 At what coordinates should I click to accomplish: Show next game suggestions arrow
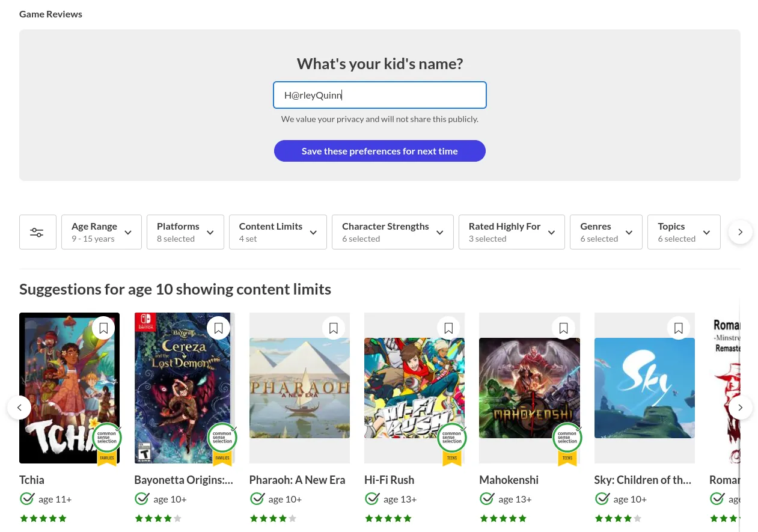point(741,408)
